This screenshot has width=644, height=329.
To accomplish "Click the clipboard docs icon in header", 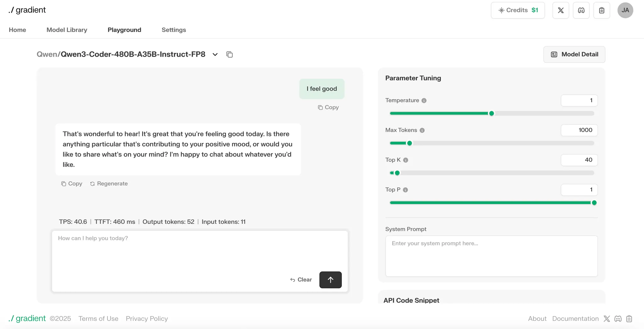I will tap(602, 10).
